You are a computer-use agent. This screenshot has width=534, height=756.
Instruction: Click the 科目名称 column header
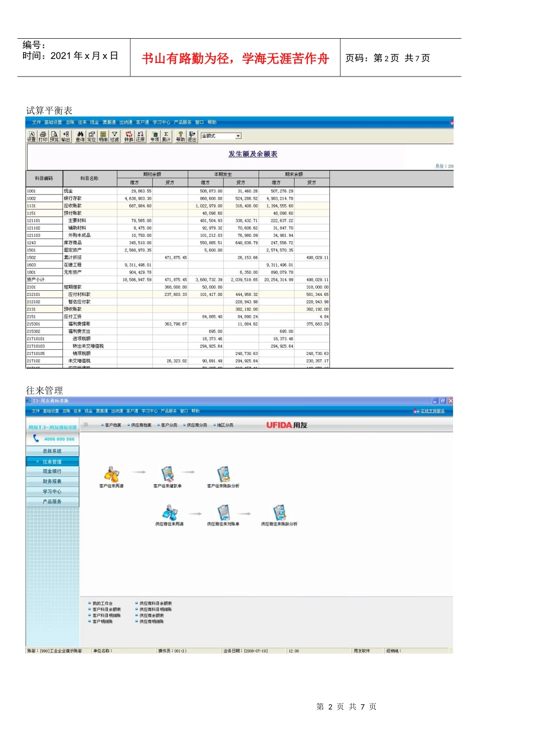pyautogui.click(x=90, y=178)
